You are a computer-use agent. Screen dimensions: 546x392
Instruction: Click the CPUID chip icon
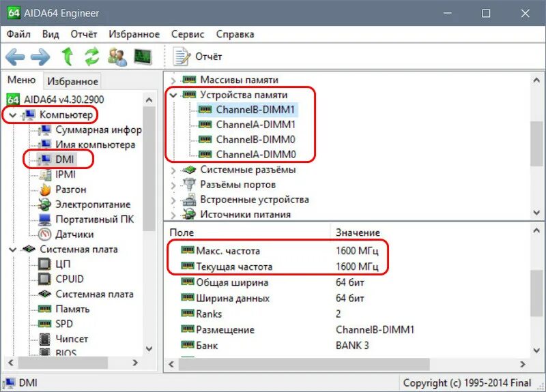point(44,279)
